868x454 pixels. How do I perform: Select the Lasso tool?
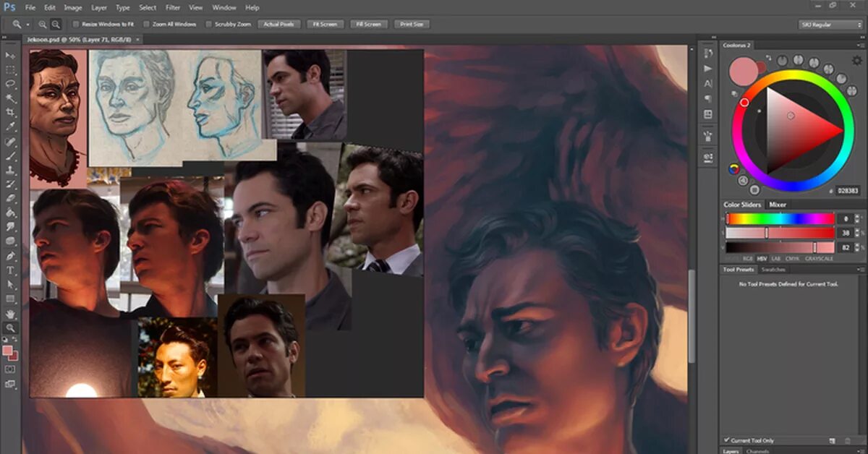[10, 84]
